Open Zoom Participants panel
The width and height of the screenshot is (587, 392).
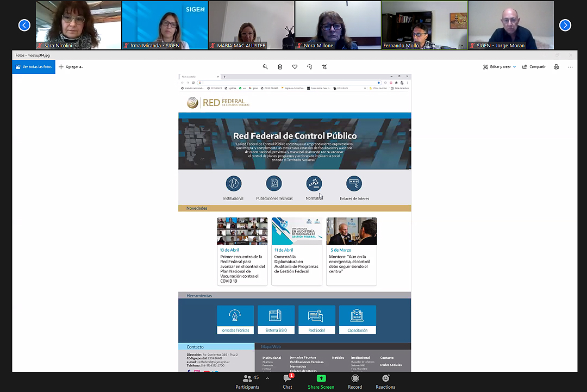point(247,382)
